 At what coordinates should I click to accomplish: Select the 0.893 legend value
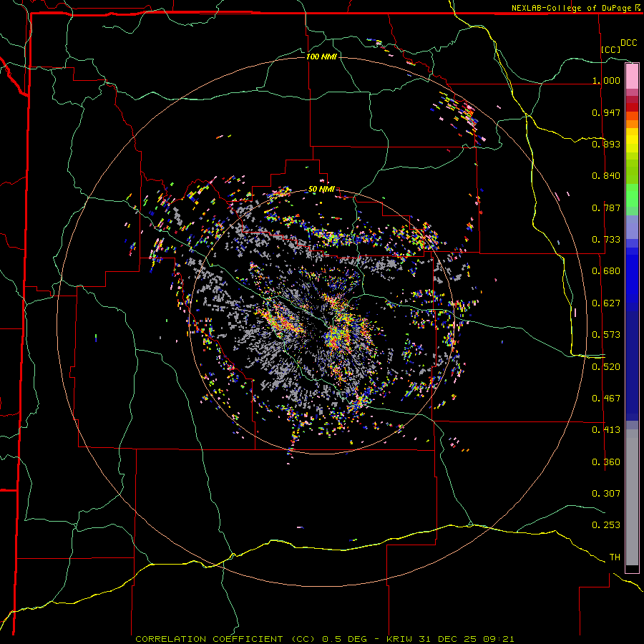[x=606, y=144]
